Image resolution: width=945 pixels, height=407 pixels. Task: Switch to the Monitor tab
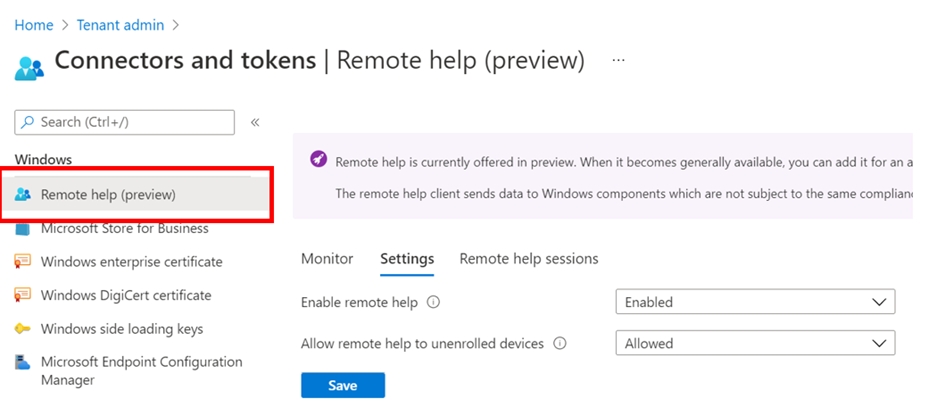(327, 259)
